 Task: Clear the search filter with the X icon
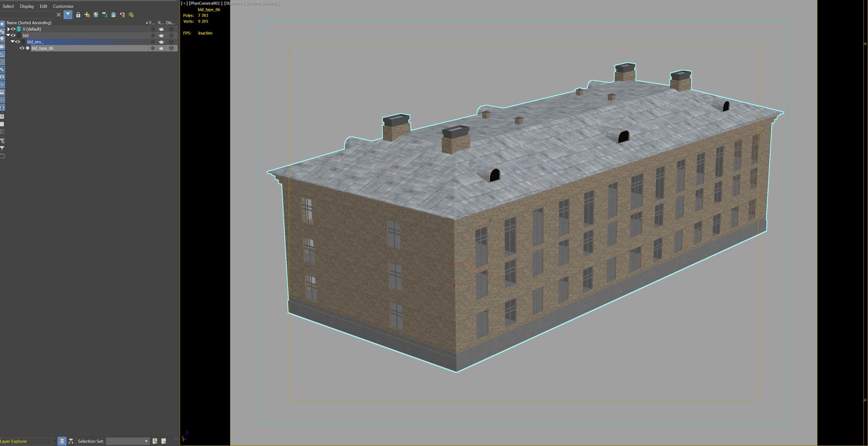pyautogui.click(x=58, y=15)
